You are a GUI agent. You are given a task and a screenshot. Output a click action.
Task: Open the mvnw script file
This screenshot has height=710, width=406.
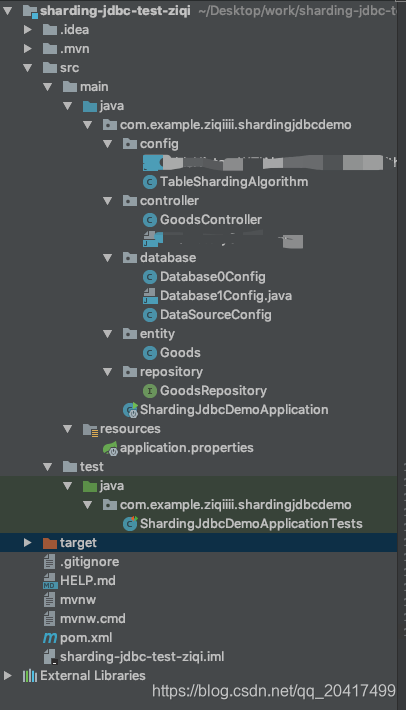point(78,600)
